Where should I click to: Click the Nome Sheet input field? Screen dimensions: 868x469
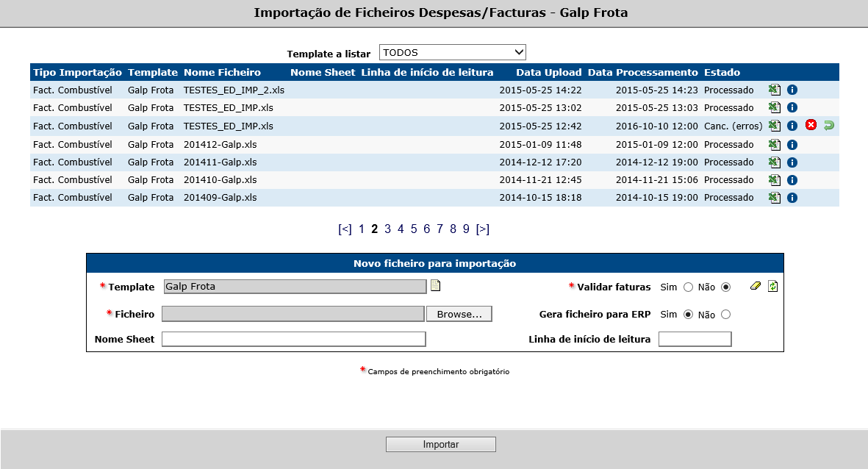293,339
